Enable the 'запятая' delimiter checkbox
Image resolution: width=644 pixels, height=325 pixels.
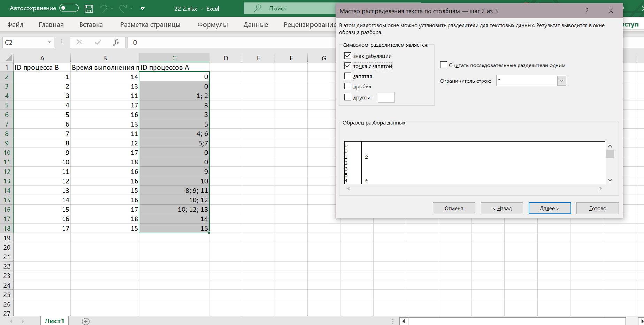[x=348, y=76]
